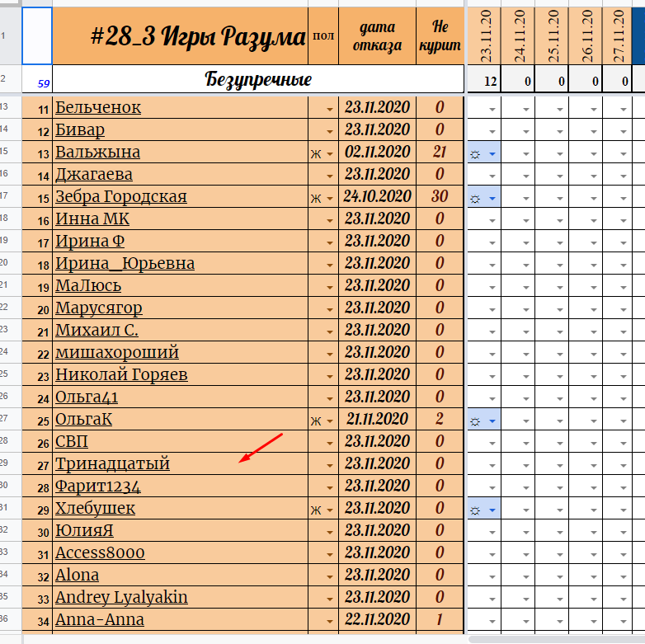Image resolution: width=645 pixels, height=644 pixels.
Task: Select the empty selected cell beside the title
Action: (37, 35)
